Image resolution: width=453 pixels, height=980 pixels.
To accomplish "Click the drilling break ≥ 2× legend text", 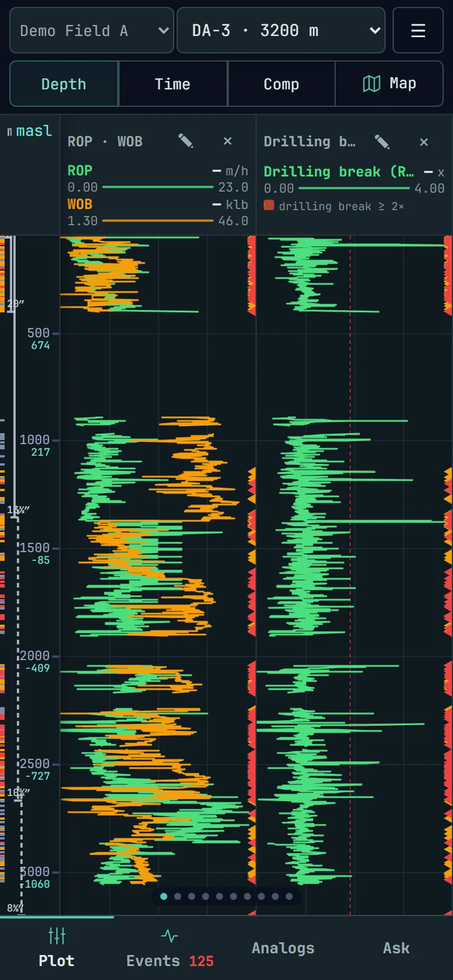I will (341, 206).
